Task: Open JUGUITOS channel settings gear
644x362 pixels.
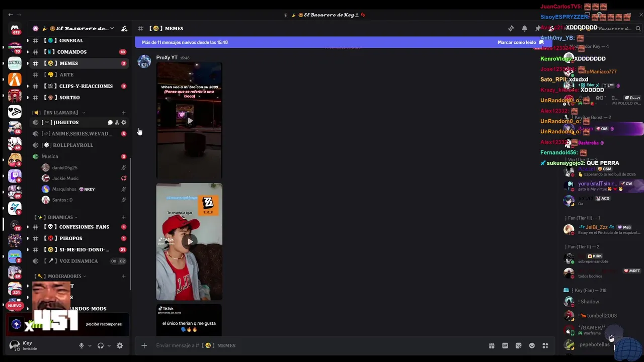Action: coord(124,122)
